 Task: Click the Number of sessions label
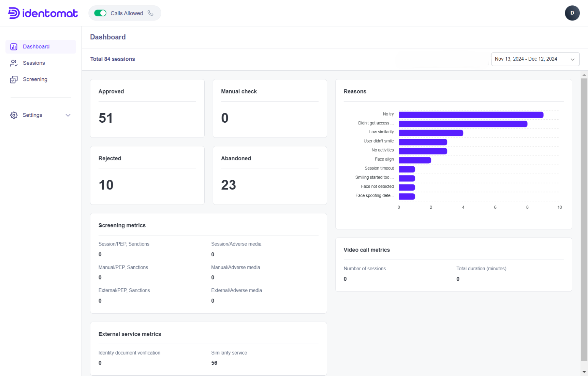coord(365,269)
